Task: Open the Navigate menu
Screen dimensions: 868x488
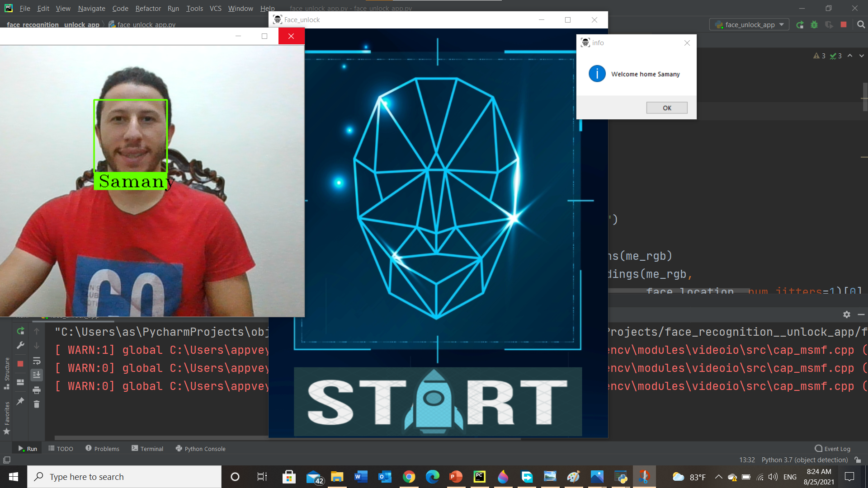Action: click(91, 8)
